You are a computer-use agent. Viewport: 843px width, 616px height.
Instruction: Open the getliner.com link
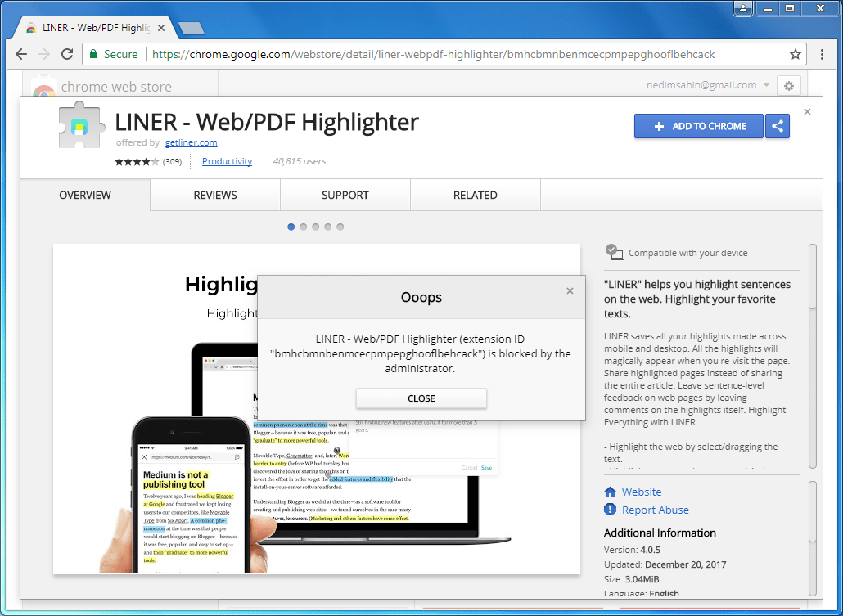click(191, 142)
